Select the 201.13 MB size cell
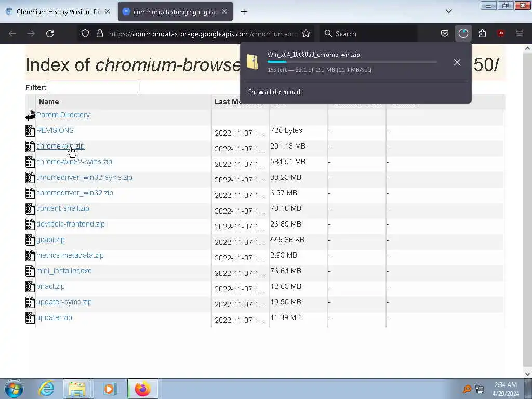The image size is (532, 399). [288, 146]
